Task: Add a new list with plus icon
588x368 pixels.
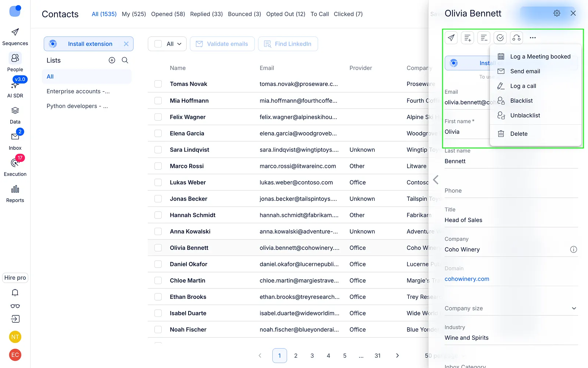Action: click(x=112, y=60)
